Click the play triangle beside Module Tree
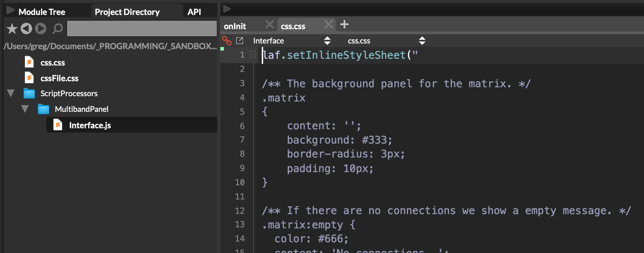This screenshot has height=253, width=644. 11,11
